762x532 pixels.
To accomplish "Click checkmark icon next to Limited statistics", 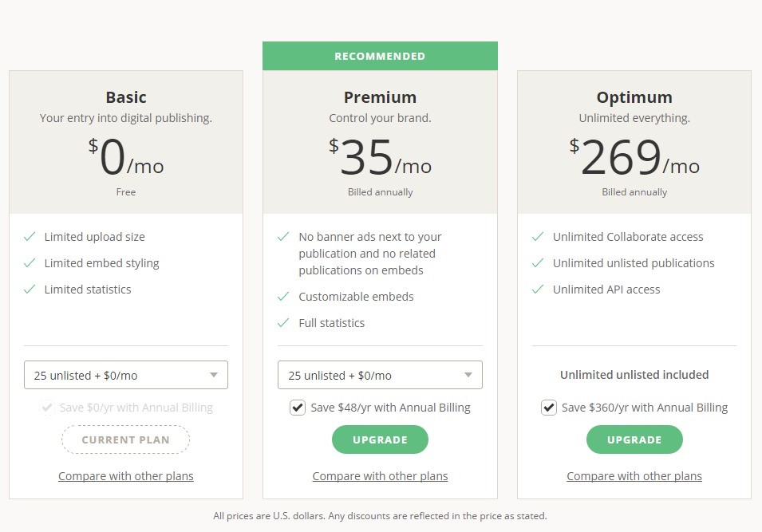I will pos(30,290).
